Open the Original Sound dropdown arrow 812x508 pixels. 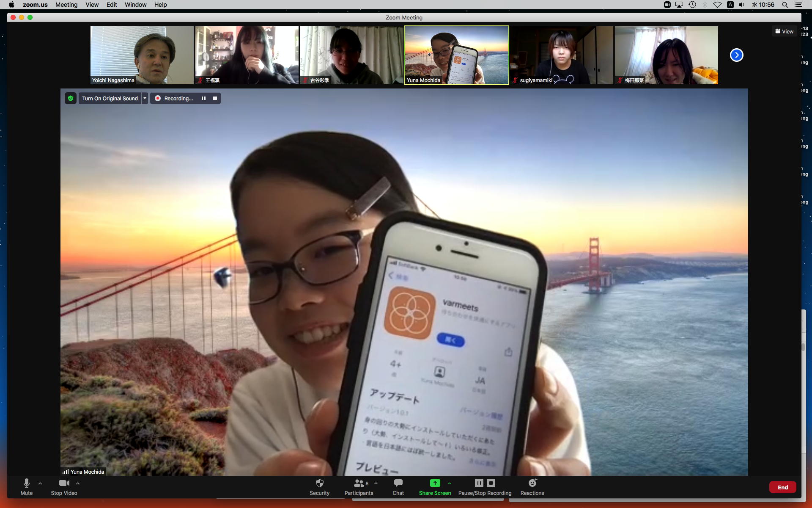[x=145, y=98]
